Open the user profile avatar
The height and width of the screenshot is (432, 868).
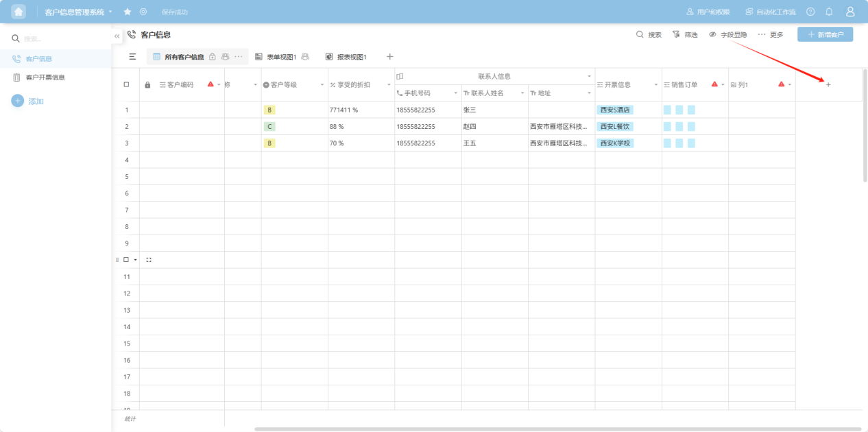pos(850,12)
